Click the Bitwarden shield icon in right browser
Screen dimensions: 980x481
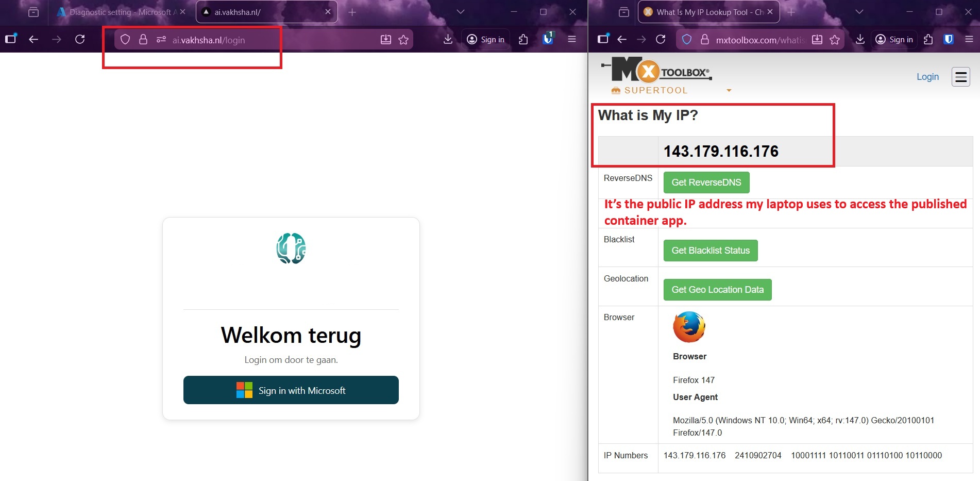(948, 39)
